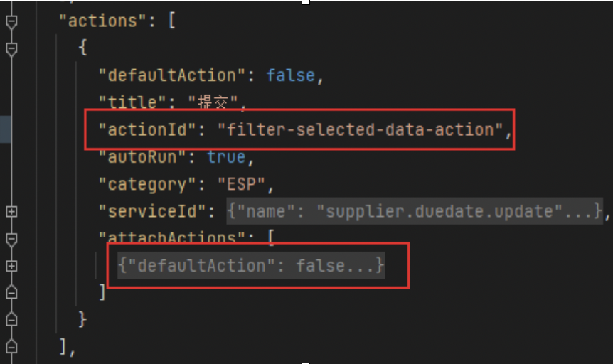Click fold-end marker beside actions closing bracket

11,347
